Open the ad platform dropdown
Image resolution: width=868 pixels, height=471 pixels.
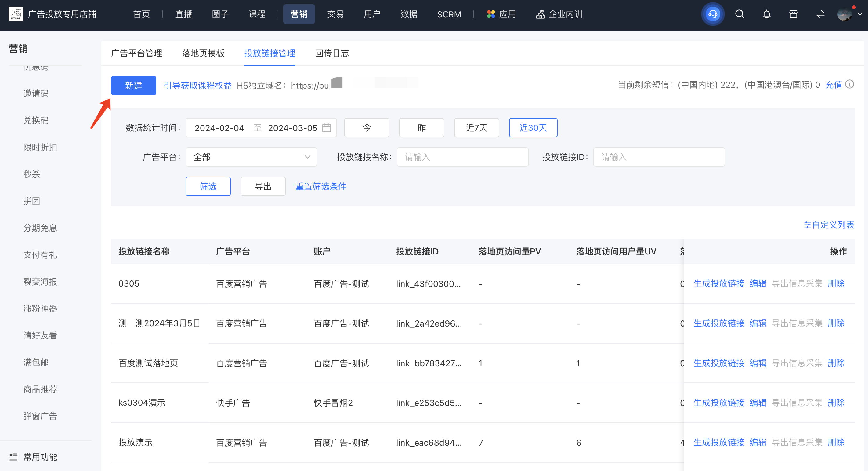coord(251,157)
